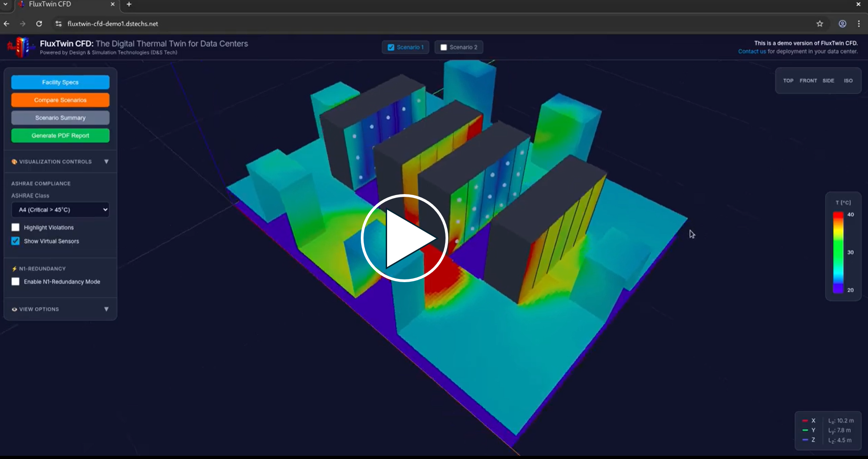Switch to FRONT view

(x=808, y=81)
